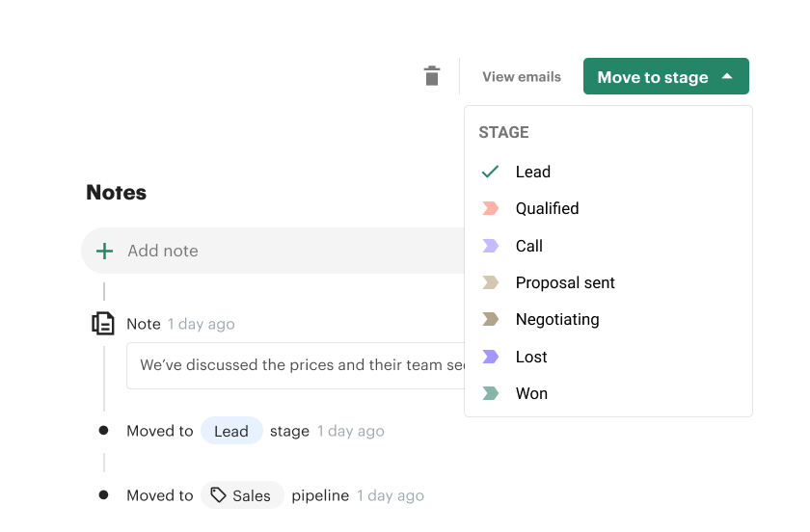Click the note document icon
Image resolution: width=810 pixels, height=532 pixels.
pos(103,324)
